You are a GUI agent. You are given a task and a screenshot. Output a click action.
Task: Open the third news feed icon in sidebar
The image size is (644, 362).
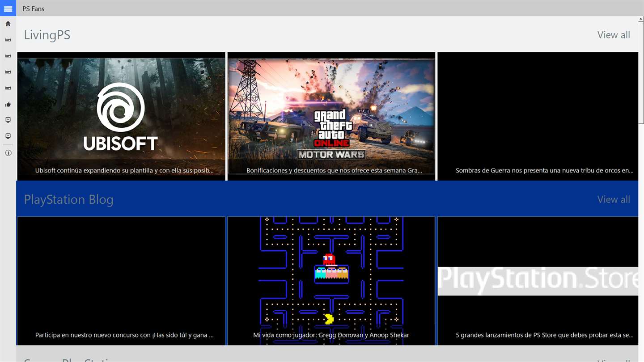[x=8, y=72]
